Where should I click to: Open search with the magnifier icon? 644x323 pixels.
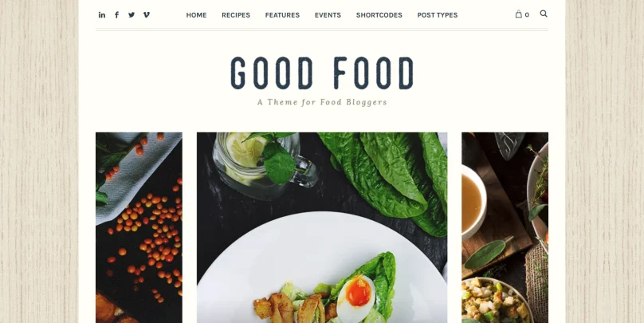coord(544,14)
